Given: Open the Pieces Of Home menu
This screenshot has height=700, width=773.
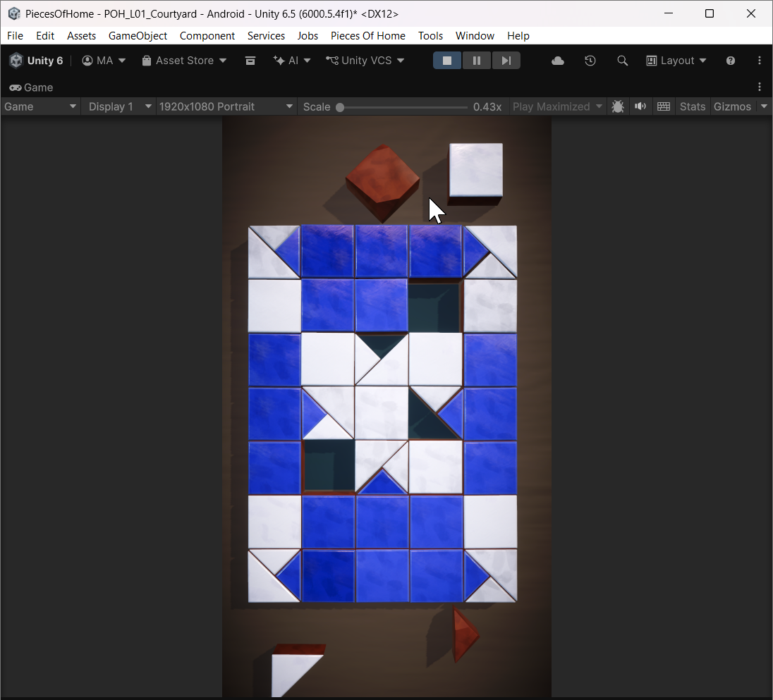Looking at the screenshot, I should pyautogui.click(x=367, y=36).
